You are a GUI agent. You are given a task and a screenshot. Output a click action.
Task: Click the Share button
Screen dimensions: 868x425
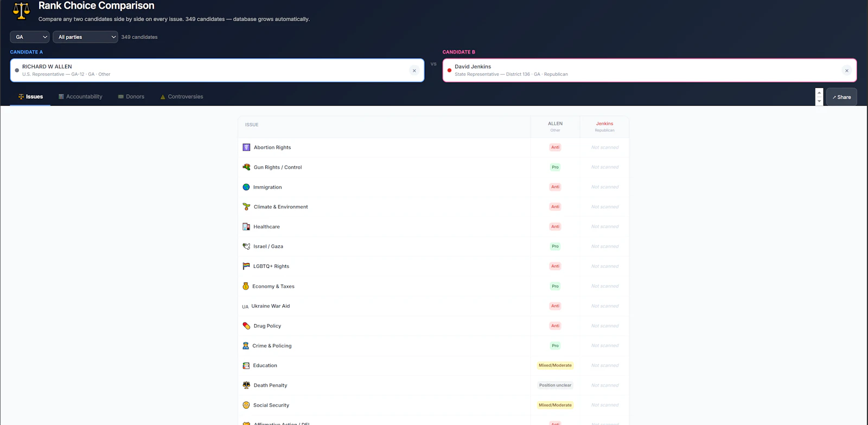coord(841,97)
